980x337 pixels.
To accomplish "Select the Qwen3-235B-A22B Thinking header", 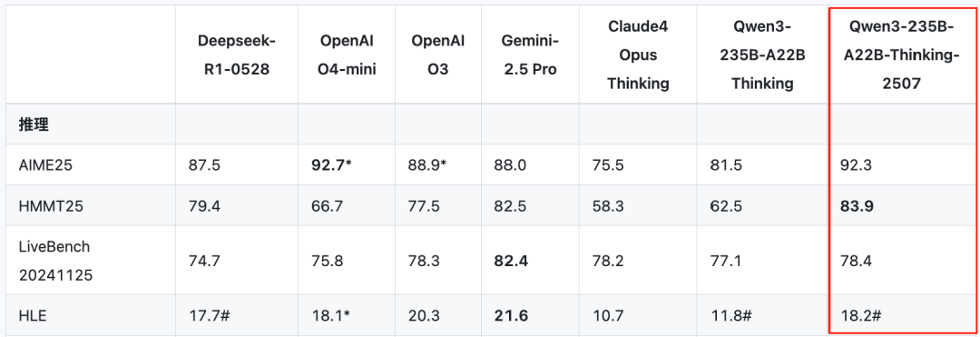I will click(760, 55).
